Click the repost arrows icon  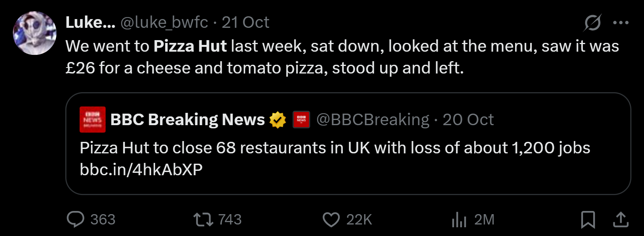203,219
